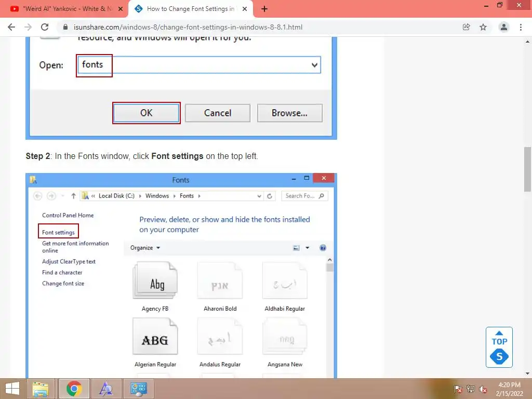Click the Fonts window forward arrow
This screenshot has width=532, height=399.
point(51,196)
